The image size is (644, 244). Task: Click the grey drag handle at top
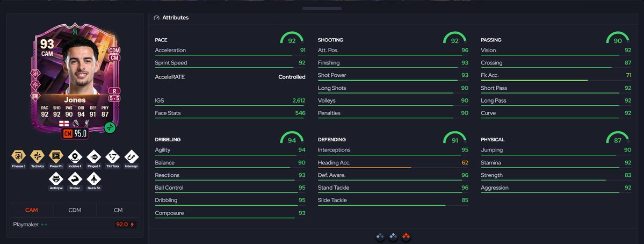[x=322, y=8]
